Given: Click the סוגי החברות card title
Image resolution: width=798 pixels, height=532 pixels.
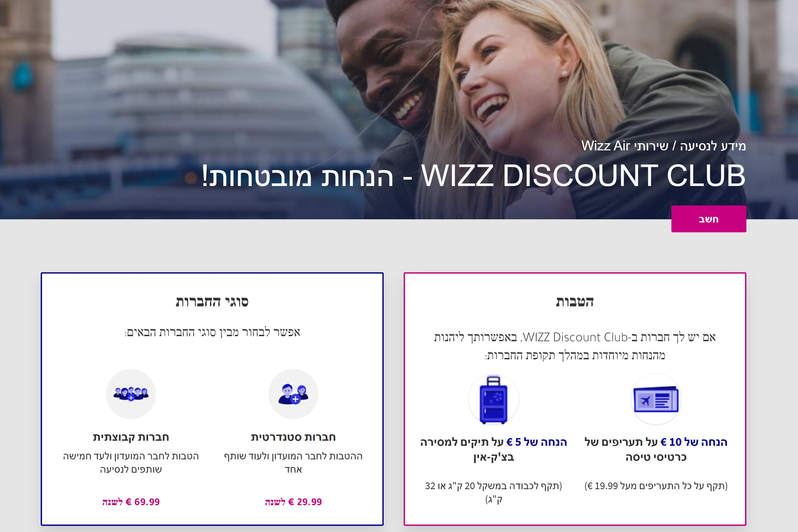Looking at the screenshot, I should (x=212, y=302).
